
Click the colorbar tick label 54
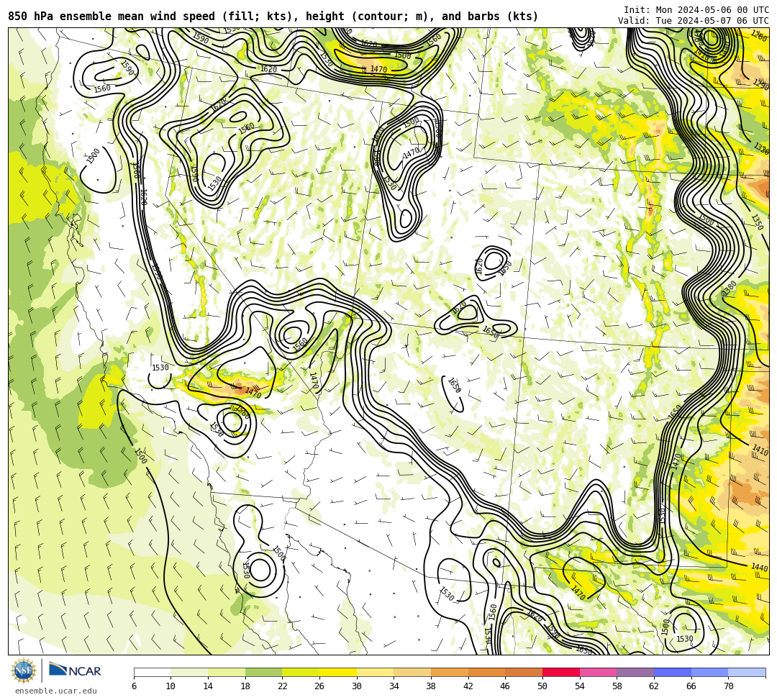coord(580,686)
